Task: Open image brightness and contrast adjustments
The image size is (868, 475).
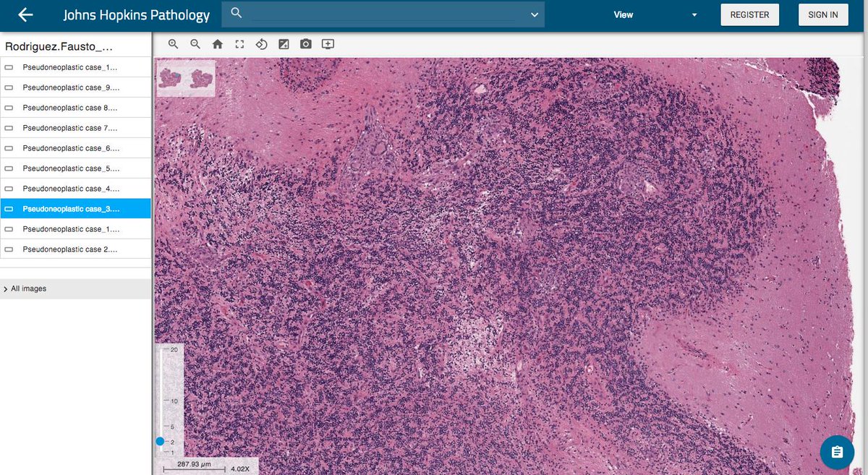Action: point(284,44)
